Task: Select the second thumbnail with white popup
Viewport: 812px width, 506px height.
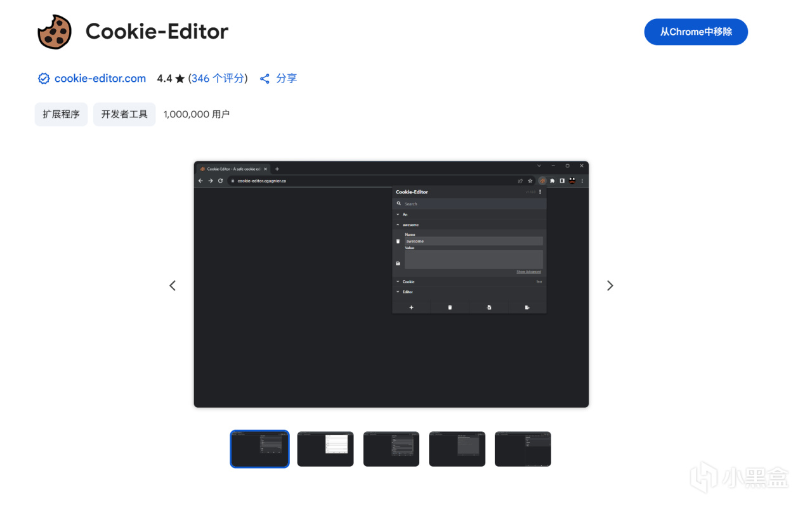Action: 325,449
